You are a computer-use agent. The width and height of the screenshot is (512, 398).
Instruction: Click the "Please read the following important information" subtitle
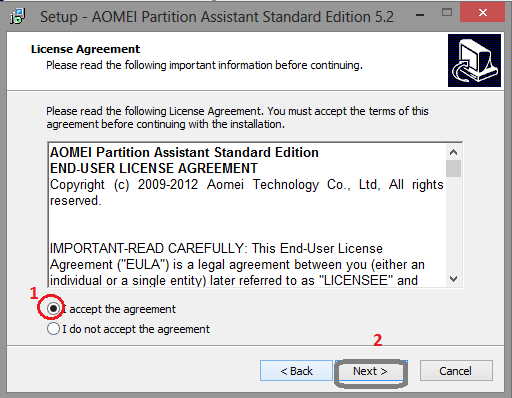[x=204, y=65]
